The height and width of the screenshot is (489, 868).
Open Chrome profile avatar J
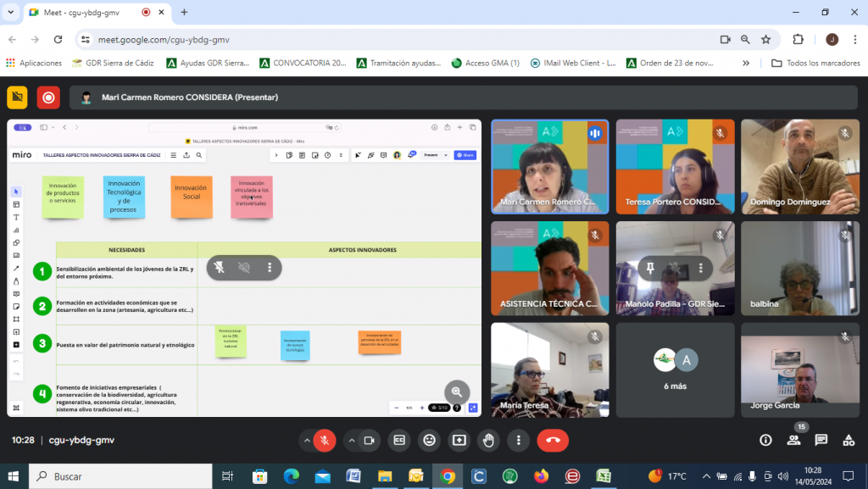click(832, 39)
